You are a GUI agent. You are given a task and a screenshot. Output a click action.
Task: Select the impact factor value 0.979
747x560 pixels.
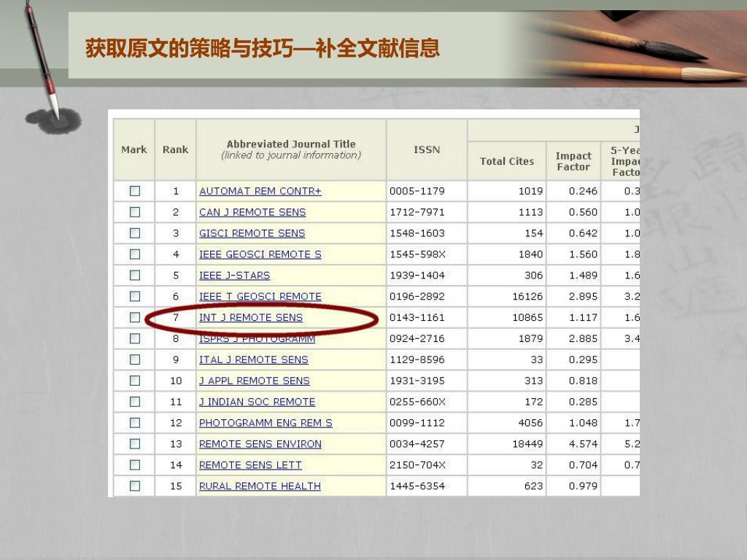[x=583, y=486]
